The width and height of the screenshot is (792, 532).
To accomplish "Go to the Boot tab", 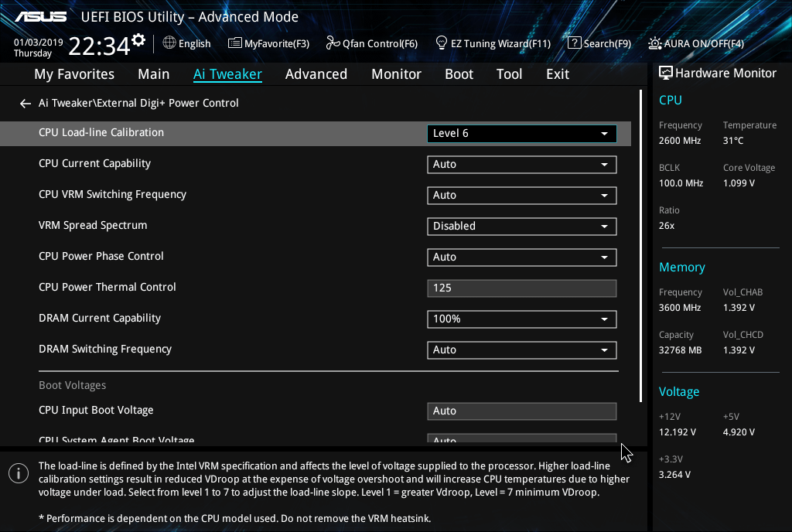I will pos(459,74).
